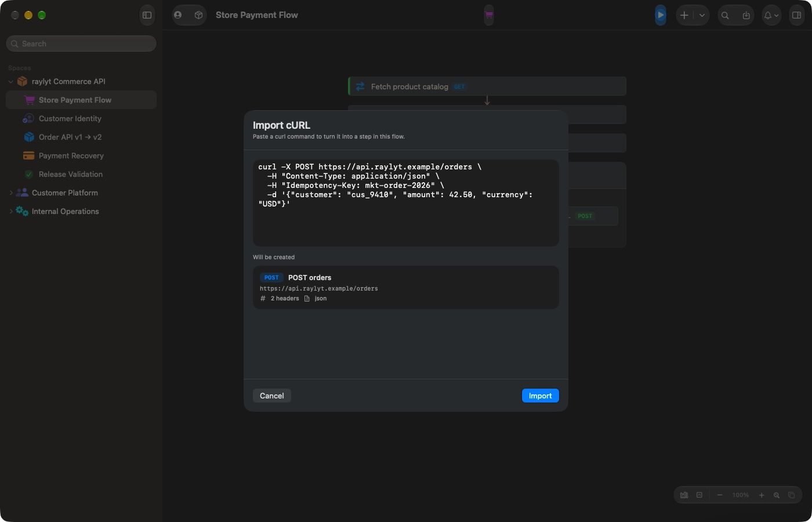The image size is (812, 522).
Task: Click the import tray icon in the top toolbar
Action: tap(746, 15)
